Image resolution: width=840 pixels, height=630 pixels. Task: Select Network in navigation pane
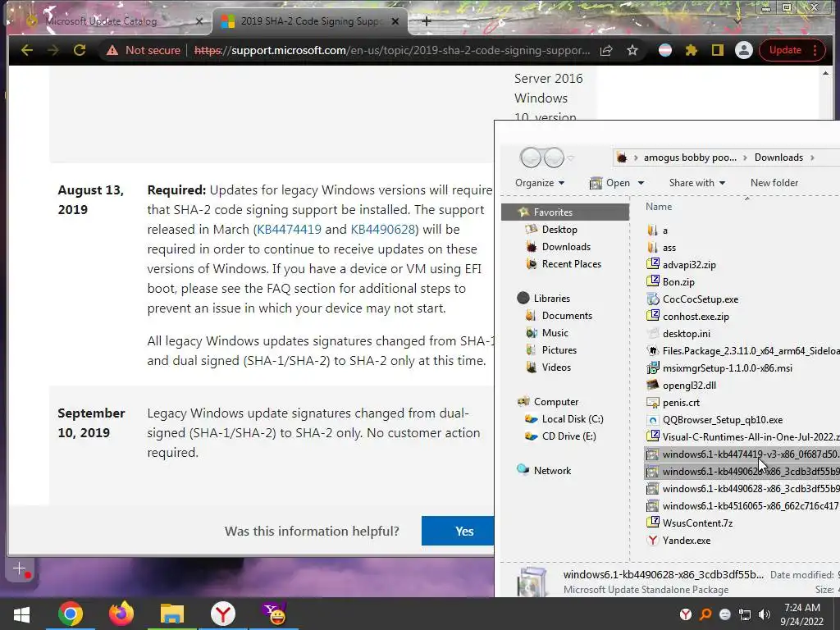(x=552, y=470)
